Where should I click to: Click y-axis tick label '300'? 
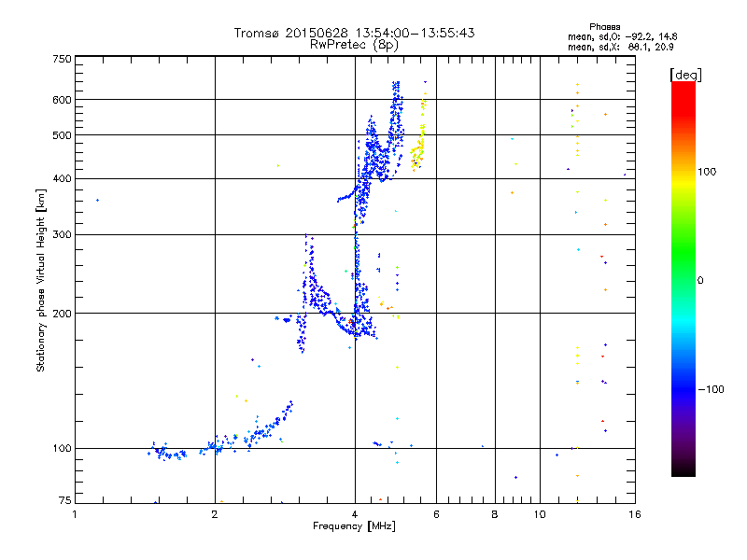[62, 235]
